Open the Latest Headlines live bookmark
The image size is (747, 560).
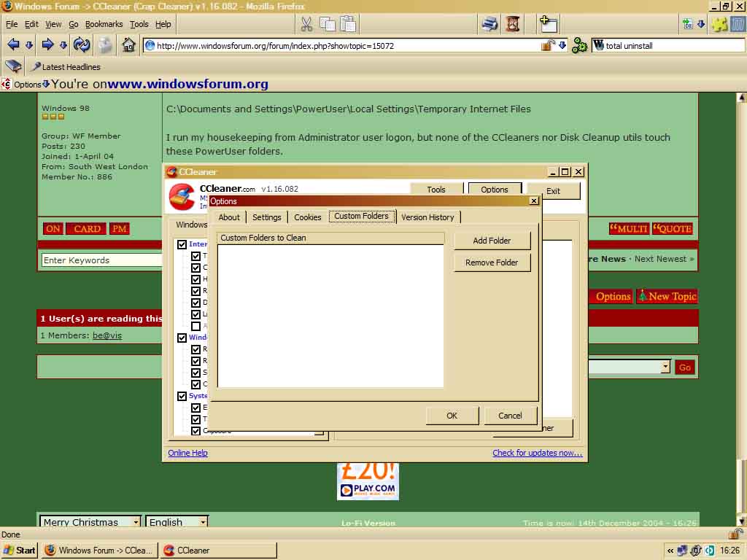pyautogui.click(x=66, y=67)
